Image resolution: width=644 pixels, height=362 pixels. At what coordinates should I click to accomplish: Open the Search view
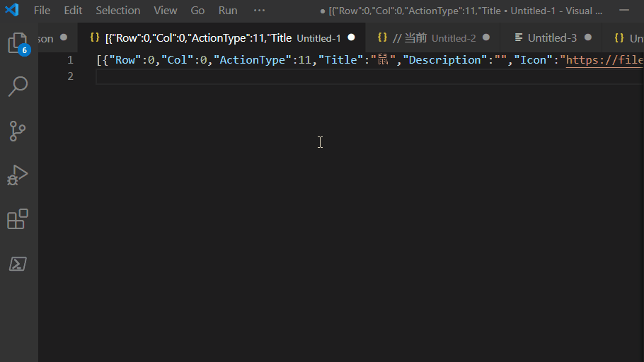coord(18,87)
